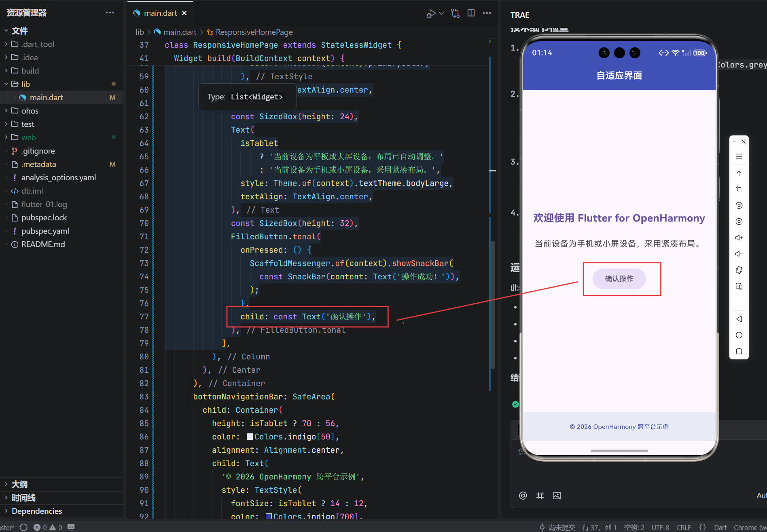Open the db.iml file
The height and width of the screenshot is (532, 767).
pyautogui.click(x=32, y=191)
